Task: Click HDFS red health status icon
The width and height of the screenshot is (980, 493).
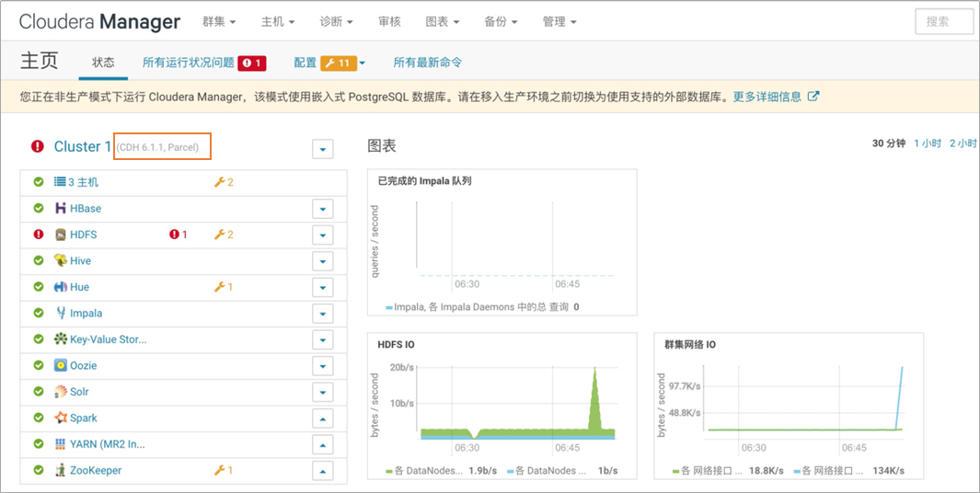Action: point(39,235)
